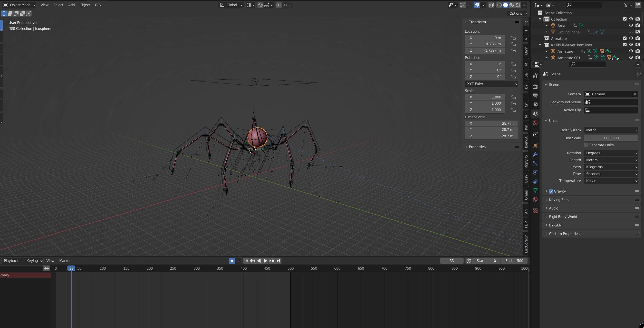Switch to material preview shading
Image resolution: width=644 pixels, height=328 pixels.
tap(512, 5)
